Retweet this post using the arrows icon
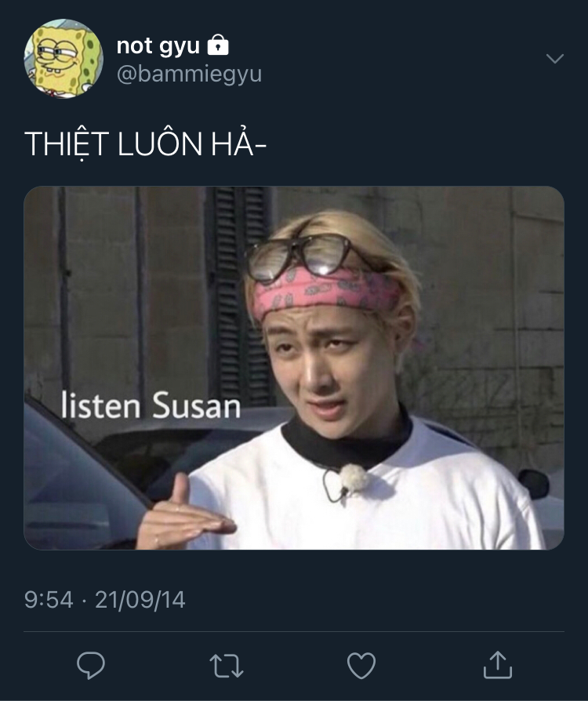588x701 pixels. point(227,666)
